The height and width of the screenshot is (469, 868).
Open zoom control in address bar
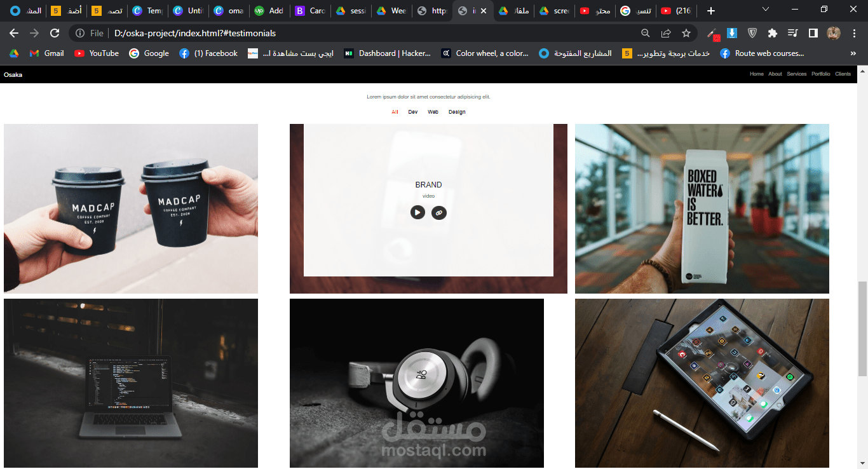pos(646,33)
